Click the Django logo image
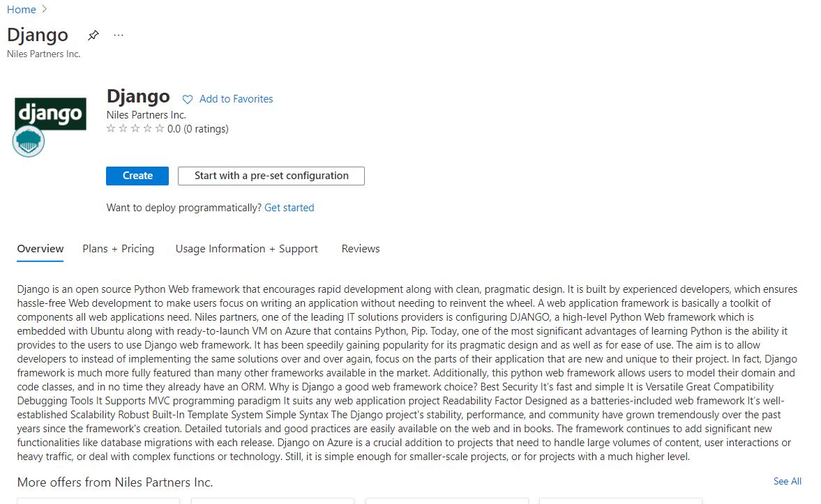821x504 pixels. point(51,114)
